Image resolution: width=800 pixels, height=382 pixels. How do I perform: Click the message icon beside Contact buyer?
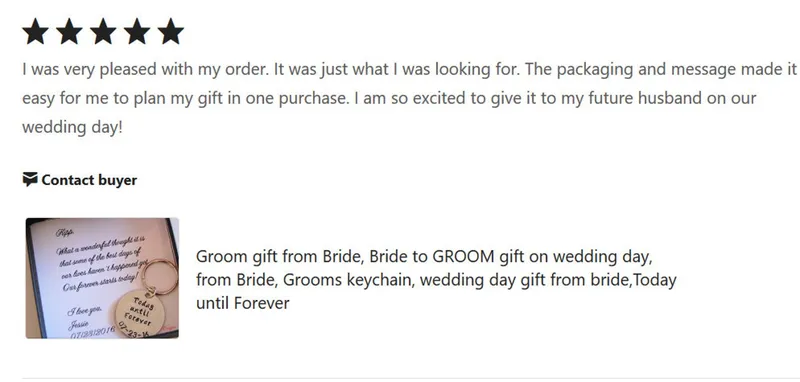click(30, 180)
